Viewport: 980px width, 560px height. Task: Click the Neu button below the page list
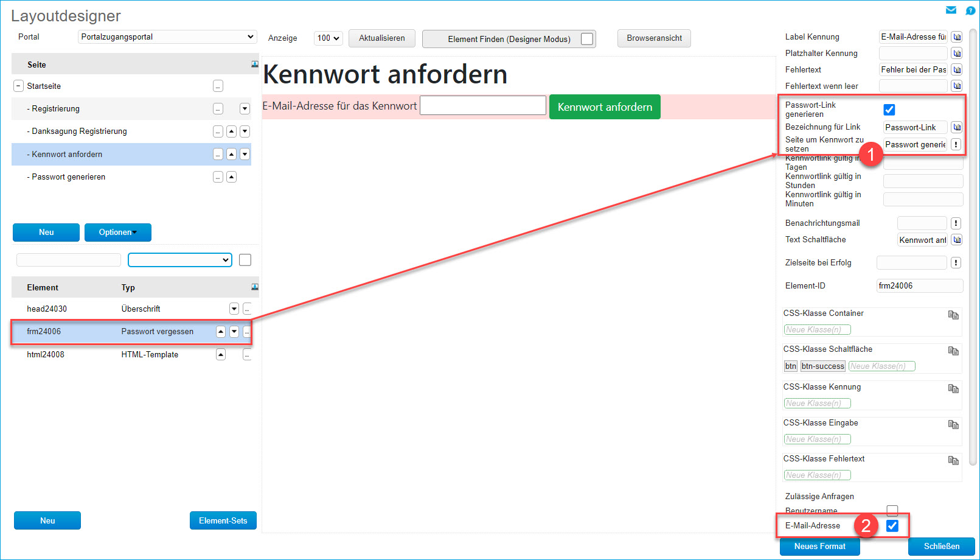[46, 233]
